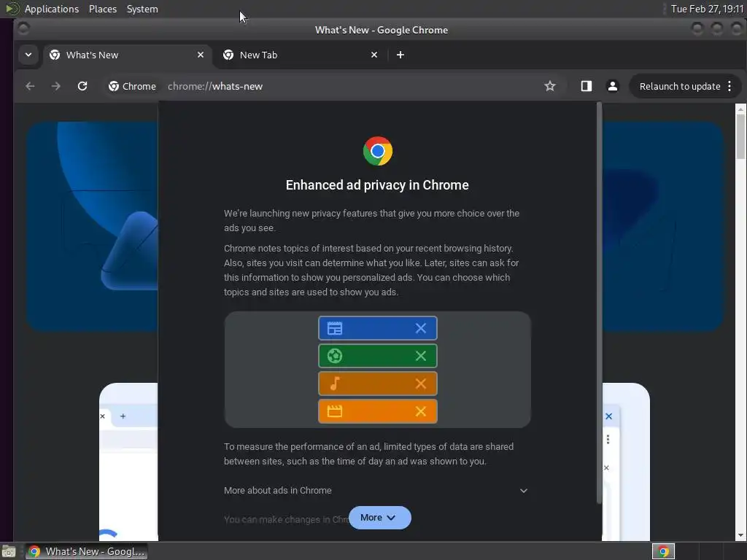Open Chrome three-dot menu
This screenshot has height=560, width=747.
729,86
